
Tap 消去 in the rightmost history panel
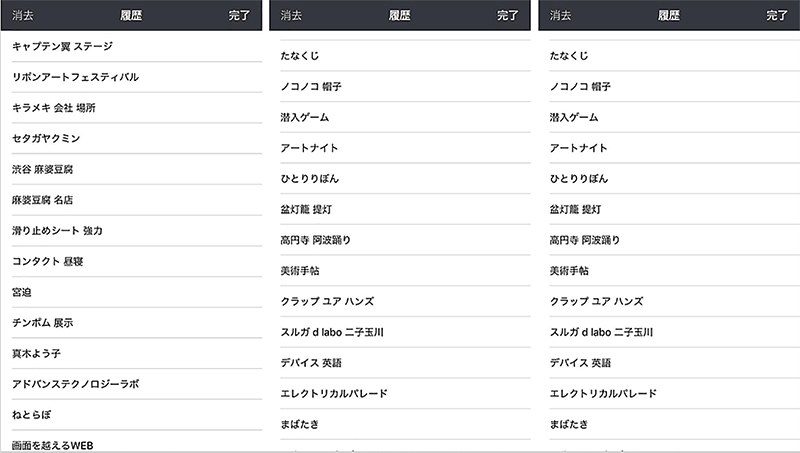click(561, 16)
